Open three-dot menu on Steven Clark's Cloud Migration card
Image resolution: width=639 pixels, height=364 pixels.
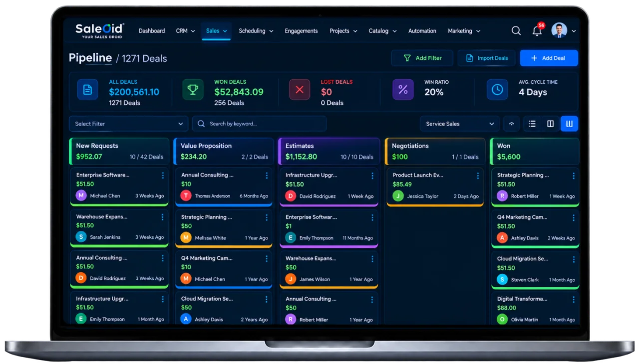[574, 259]
